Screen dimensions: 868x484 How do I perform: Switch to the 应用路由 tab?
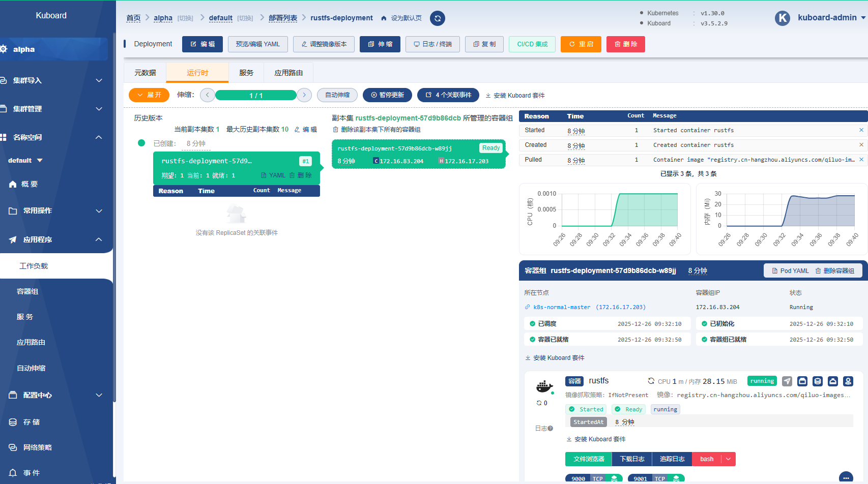pyautogui.click(x=288, y=73)
